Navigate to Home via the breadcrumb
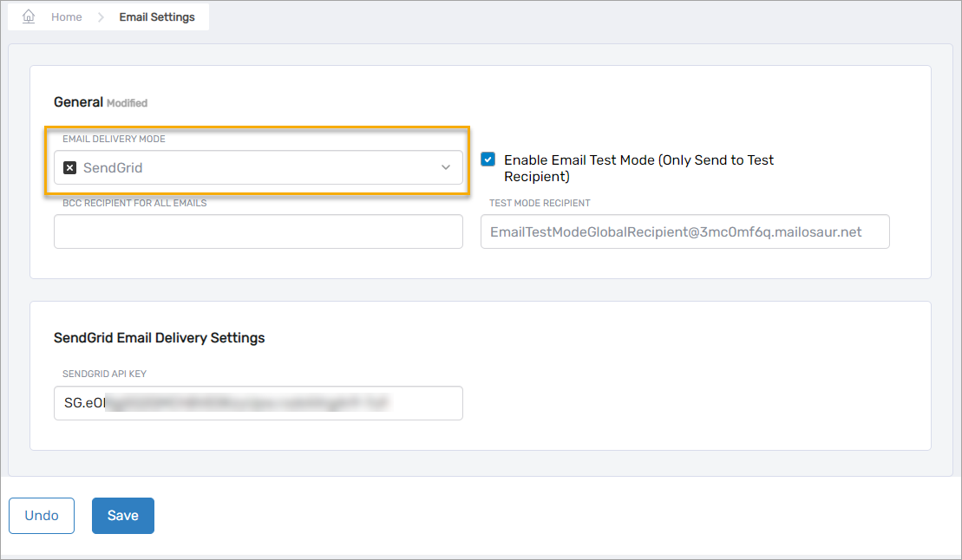This screenshot has width=962, height=560. (66, 16)
